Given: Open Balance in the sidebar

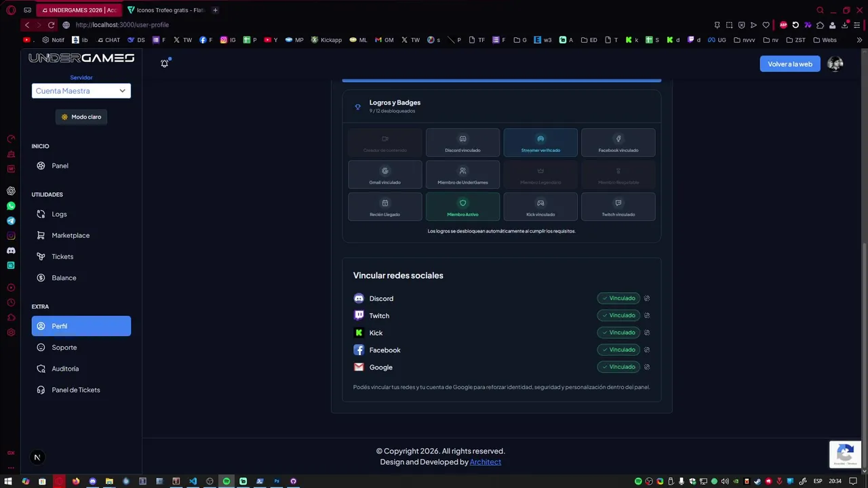Looking at the screenshot, I should point(81,278).
